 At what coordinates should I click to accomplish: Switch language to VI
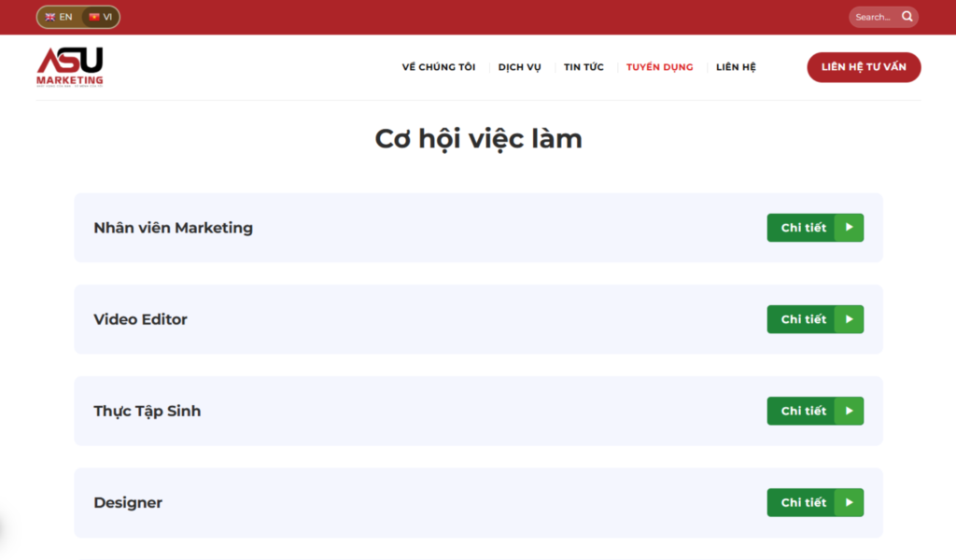click(x=102, y=17)
